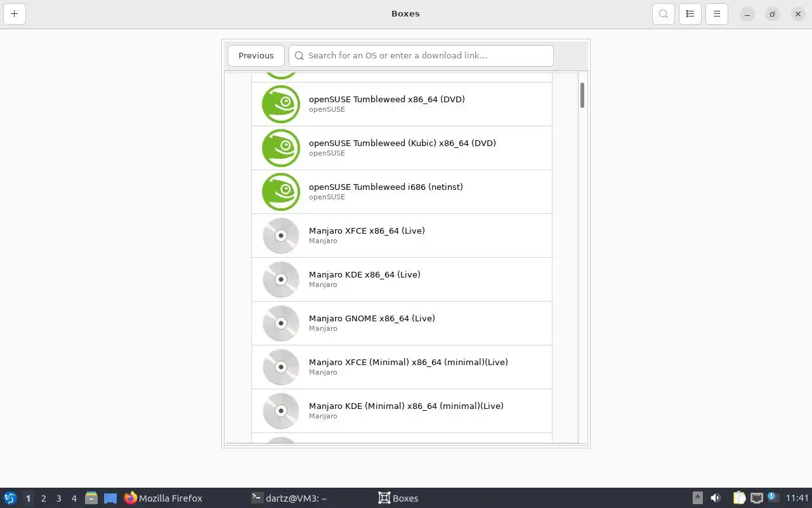Click disc icon of Manjaro XFCE (Minimal) row
This screenshot has width=812, height=508.
point(281,367)
